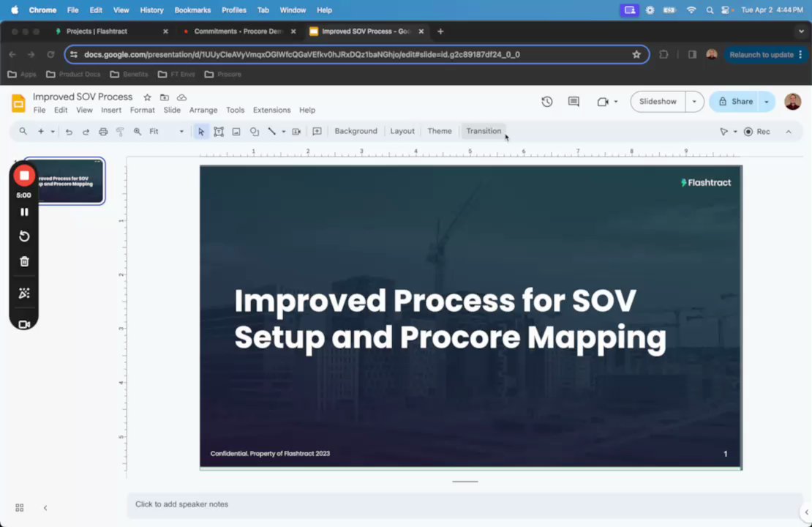Switch to Commitments - Procore tab

pyautogui.click(x=240, y=31)
